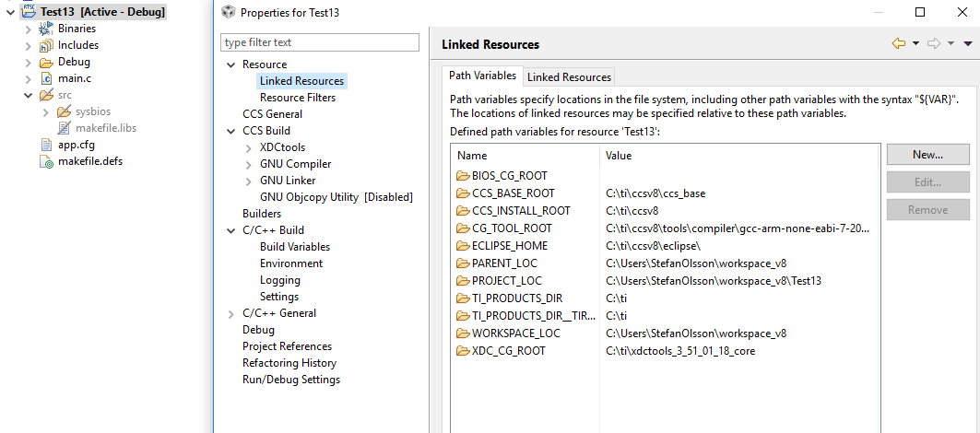Open the Build Variables page
This screenshot has height=433, width=980.
tap(295, 247)
